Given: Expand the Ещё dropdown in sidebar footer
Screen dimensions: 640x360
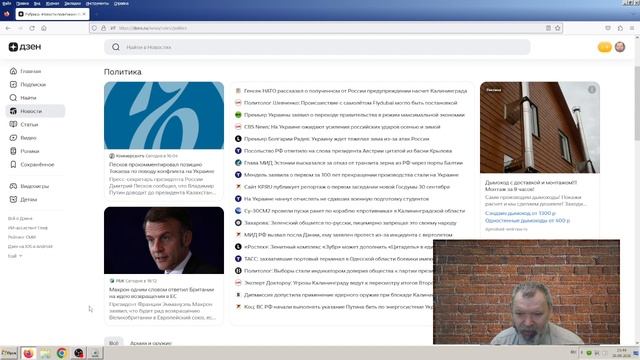Looking at the screenshot, I should (x=15, y=256).
